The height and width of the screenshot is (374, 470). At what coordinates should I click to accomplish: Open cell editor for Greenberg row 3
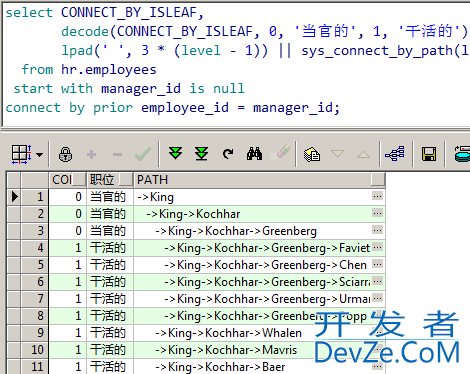(378, 230)
